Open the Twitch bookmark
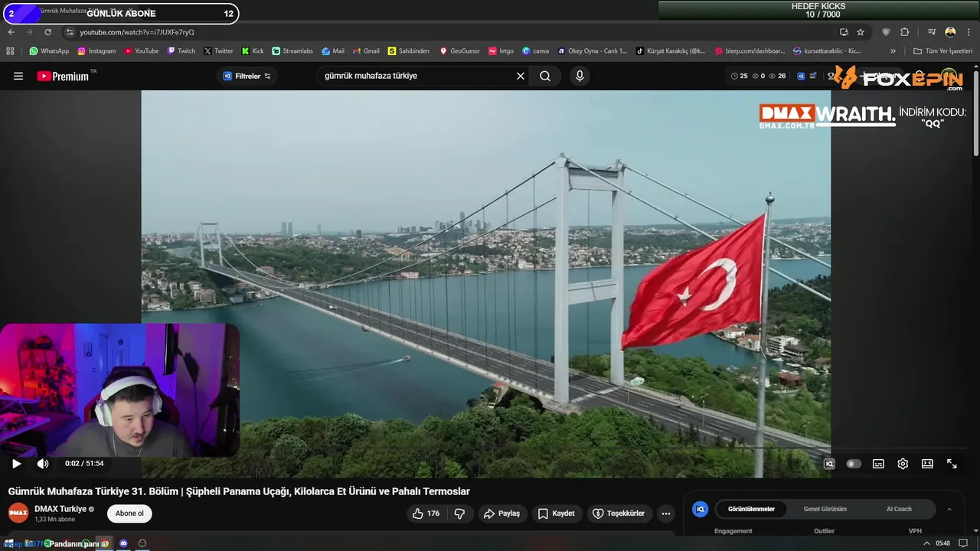This screenshot has height=551, width=980. (181, 51)
